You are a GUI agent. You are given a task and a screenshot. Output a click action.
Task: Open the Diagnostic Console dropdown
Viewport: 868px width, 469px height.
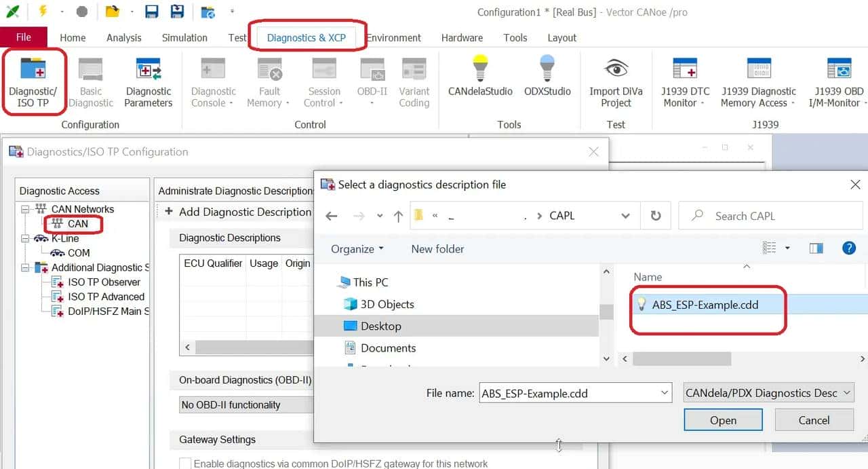coord(213,82)
